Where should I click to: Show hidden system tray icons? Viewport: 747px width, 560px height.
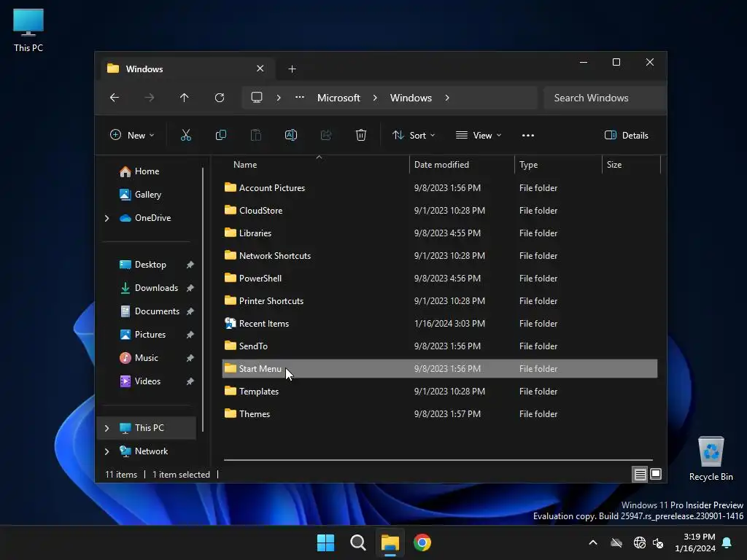tap(593, 542)
